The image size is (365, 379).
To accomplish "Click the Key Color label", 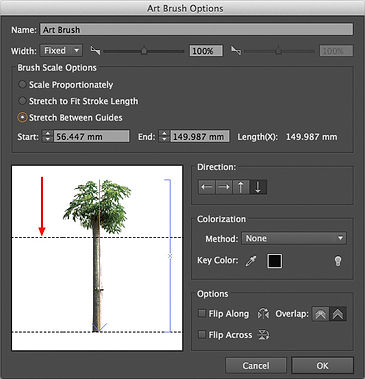I will click(218, 260).
